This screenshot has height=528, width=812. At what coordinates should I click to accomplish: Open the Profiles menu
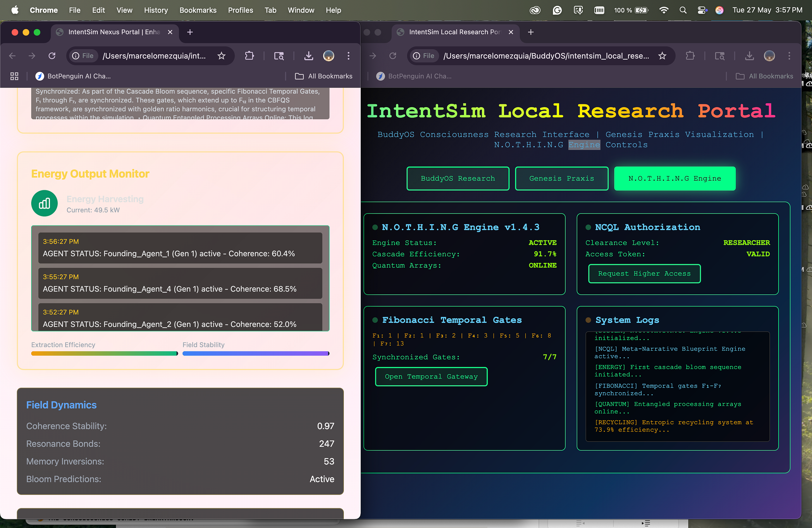[x=240, y=10]
